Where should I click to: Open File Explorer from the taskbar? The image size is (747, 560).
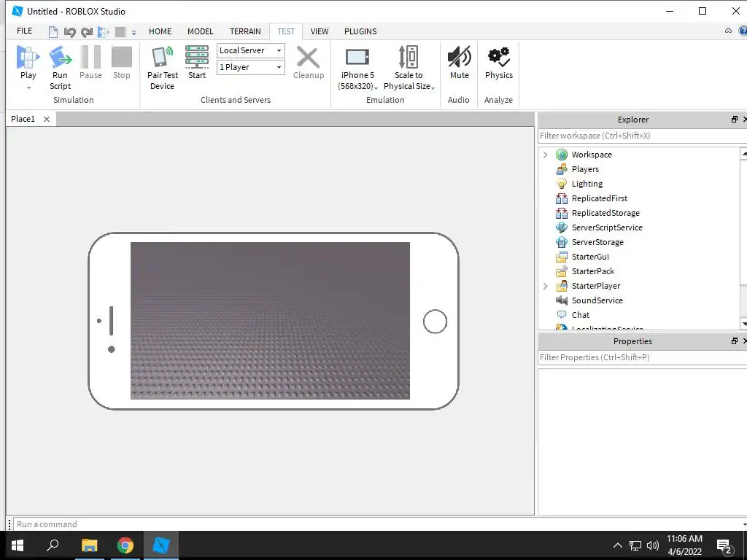89,545
